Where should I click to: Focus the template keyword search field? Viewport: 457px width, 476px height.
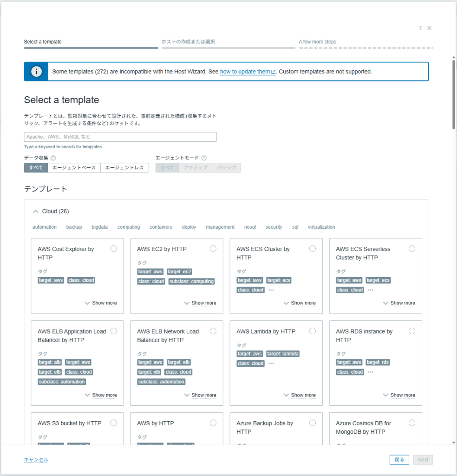[x=120, y=137]
